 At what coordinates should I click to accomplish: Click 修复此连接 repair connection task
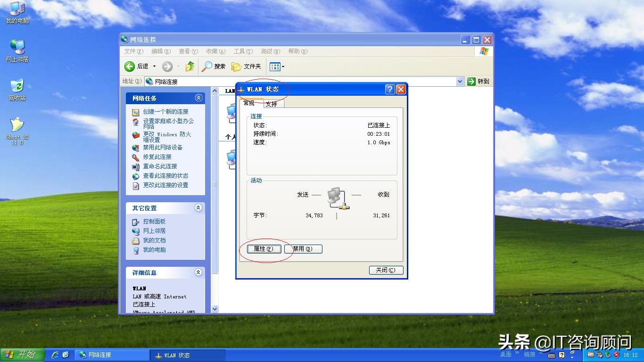tap(157, 156)
